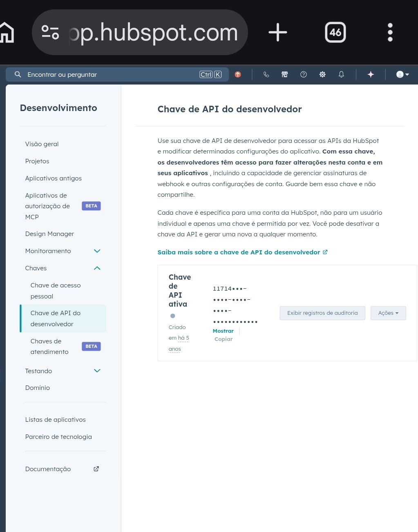418x532 pixels.
Task: Open the HubSpot marketplace icon
Action: pos(285,74)
